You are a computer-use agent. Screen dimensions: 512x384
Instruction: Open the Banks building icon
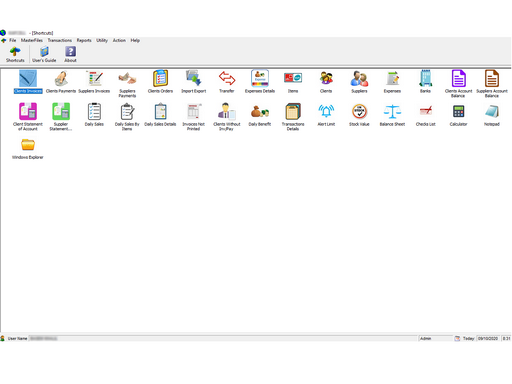point(425,79)
